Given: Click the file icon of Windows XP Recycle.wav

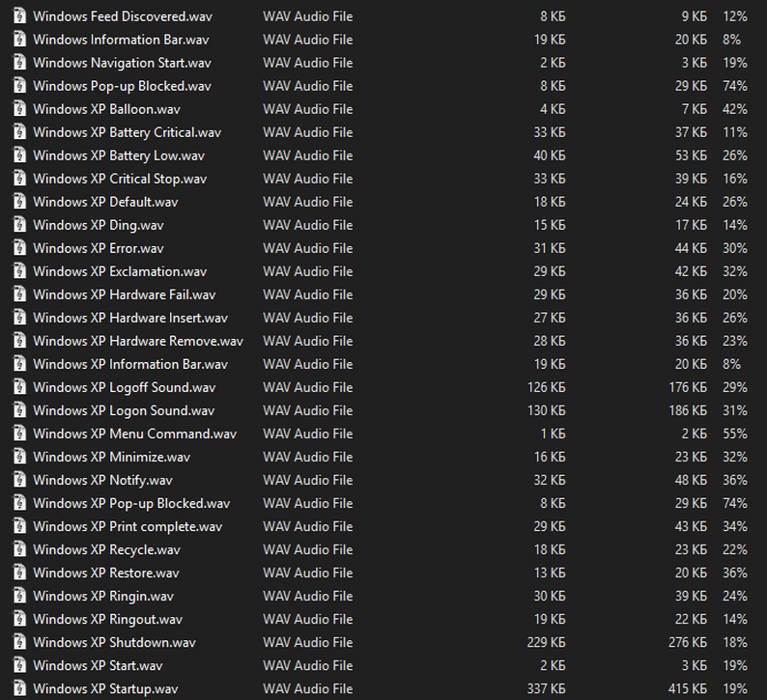Looking at the screenshot, I should pos(19,549).
